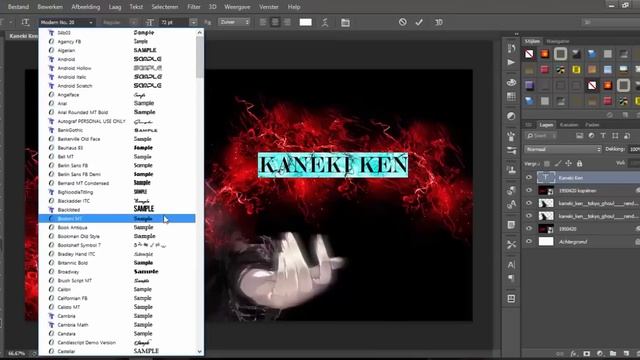Add layer mask icon at Layers panel bottom
The image size is (640, 360).
587,353
